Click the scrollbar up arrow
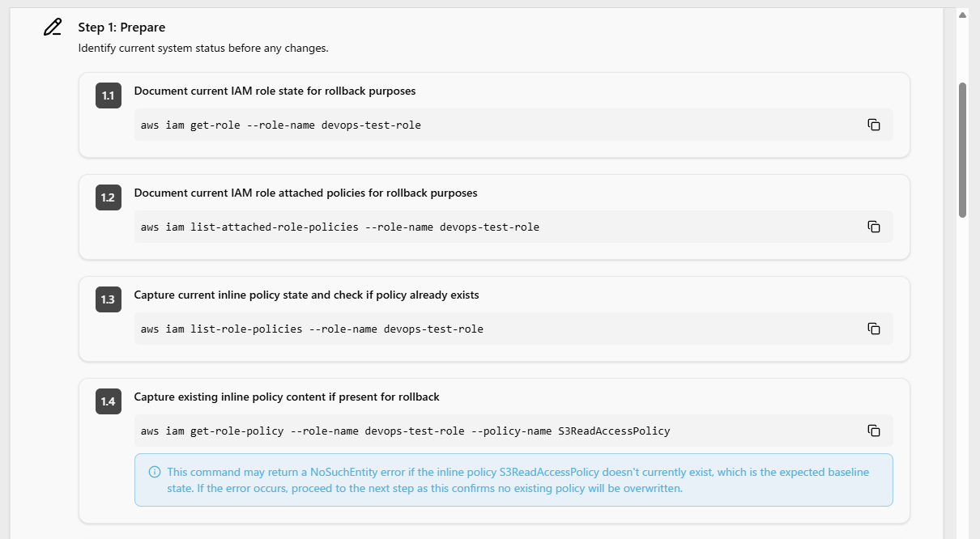The width and height of the screenshot is (980, 539). pyautogui.click(x=962, y=15)
